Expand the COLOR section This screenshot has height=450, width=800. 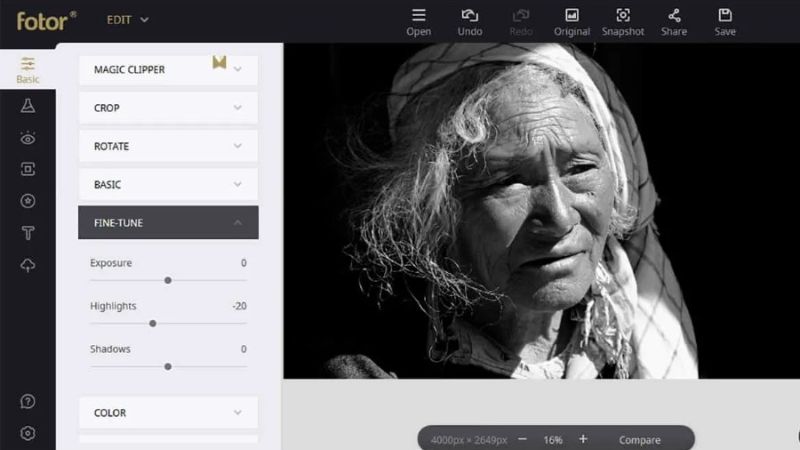pos(168,413)
